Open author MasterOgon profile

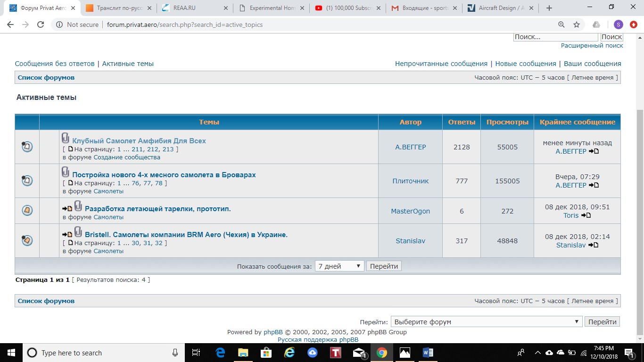coord(410,211)
